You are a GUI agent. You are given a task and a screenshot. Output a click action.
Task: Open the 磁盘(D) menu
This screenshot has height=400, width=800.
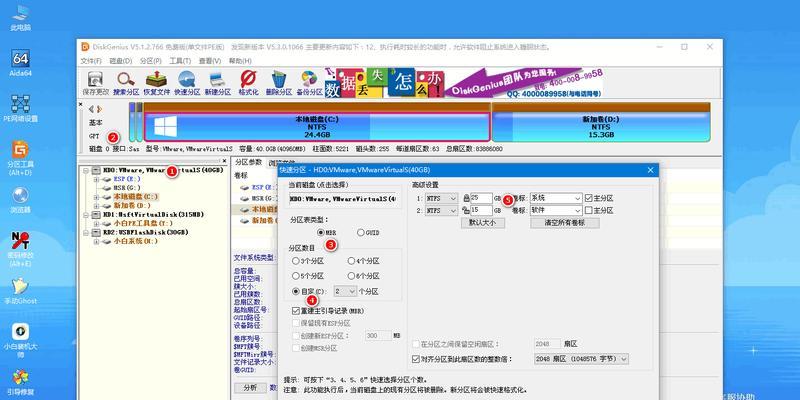click(x=121, y=61)
